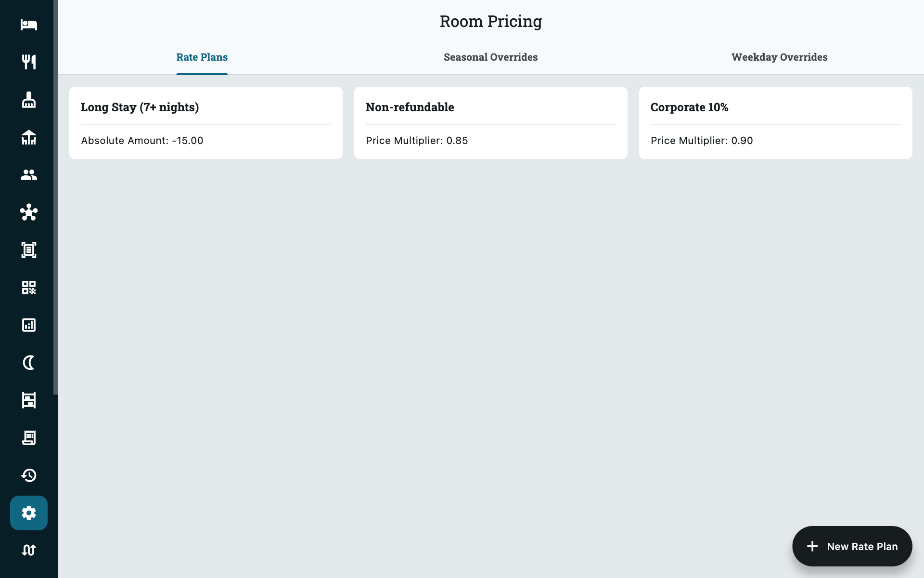924x578 pixels.
Task: Open the night audit moon icon
Action: [x=29, y=363]
